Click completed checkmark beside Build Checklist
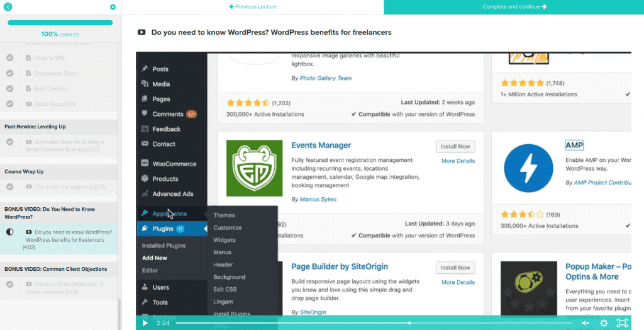The height and width of the screenshot is (330, 644). pyautogui.click(x=10, y=88)
